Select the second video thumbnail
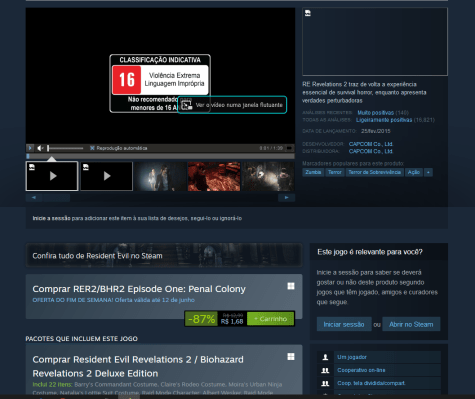 tap(107, 176)
